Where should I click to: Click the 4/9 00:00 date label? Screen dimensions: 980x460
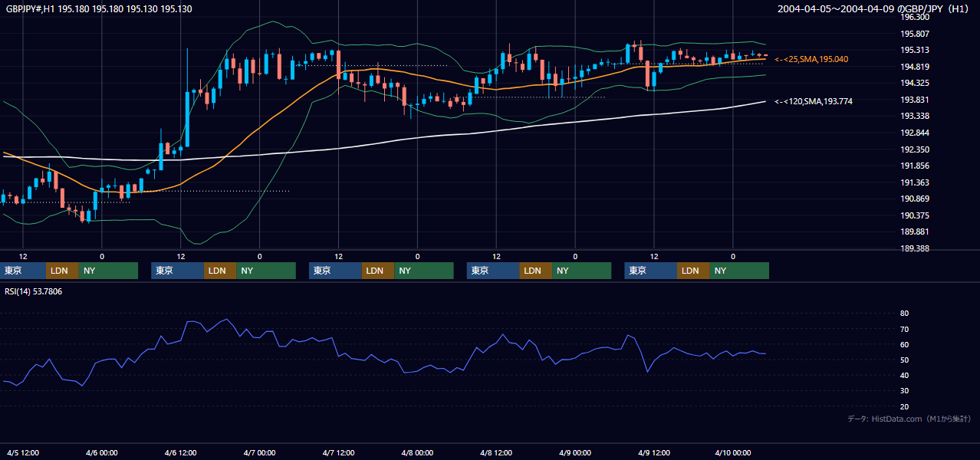[575, 453]
